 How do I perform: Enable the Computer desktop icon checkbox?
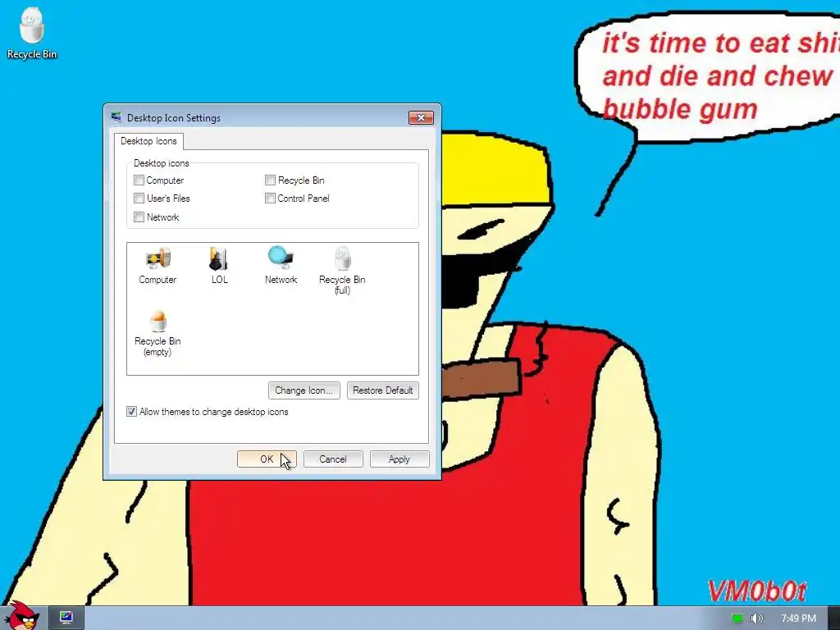tap(139, 180)
